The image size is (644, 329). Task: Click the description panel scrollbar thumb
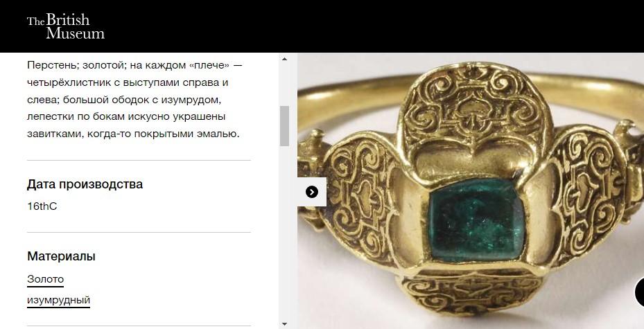(x=284, y=125)
